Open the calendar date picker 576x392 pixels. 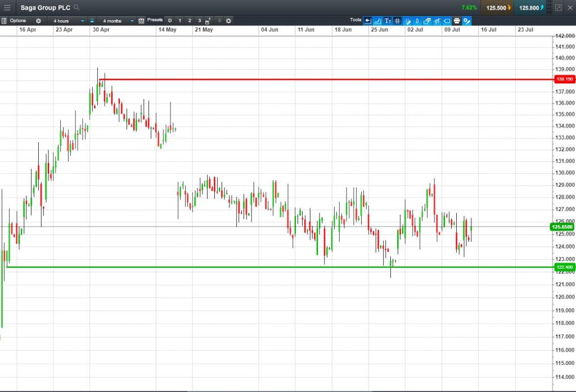coord(141,21)
